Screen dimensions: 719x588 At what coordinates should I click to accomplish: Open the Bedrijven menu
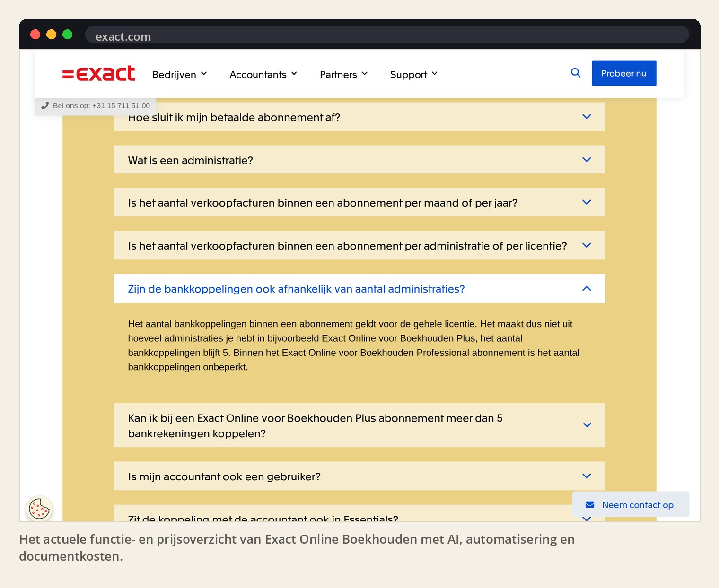(179, 75)
